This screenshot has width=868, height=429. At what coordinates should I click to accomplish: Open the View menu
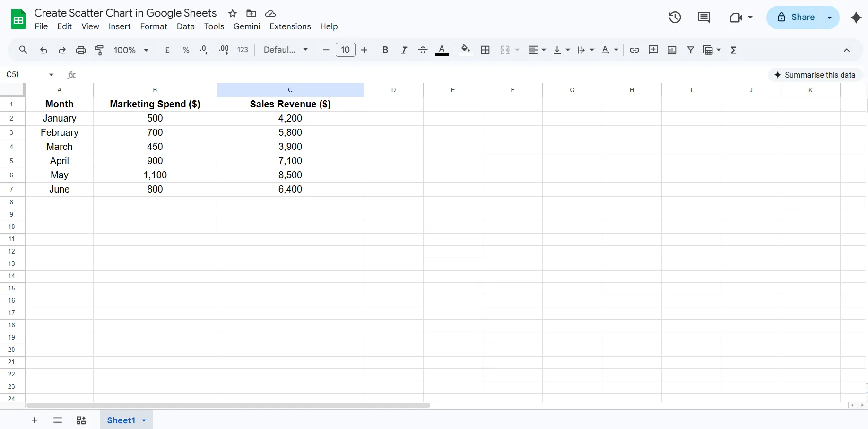90,26
